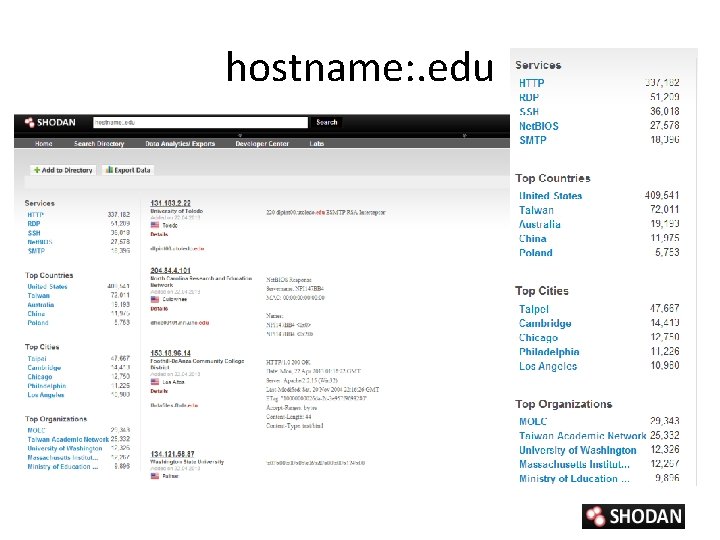Click NetBIOS in the enlarged Services panel
720x540 pixels.
tap(539, 126)
